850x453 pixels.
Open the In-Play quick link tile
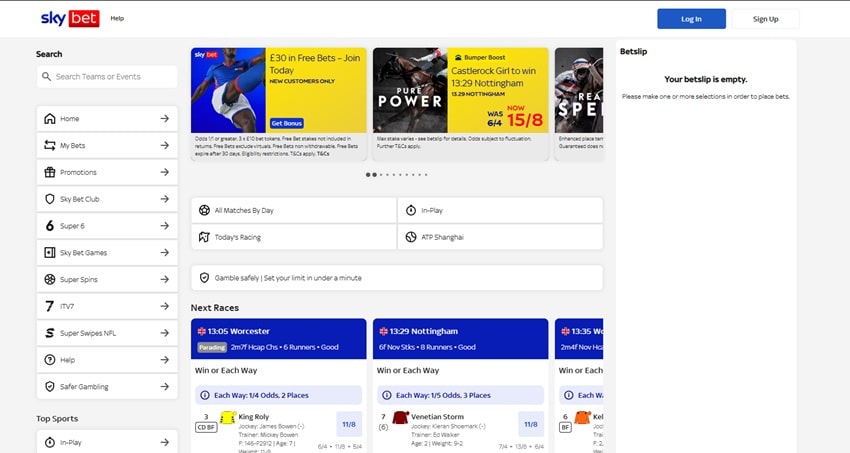coord(500,210)
